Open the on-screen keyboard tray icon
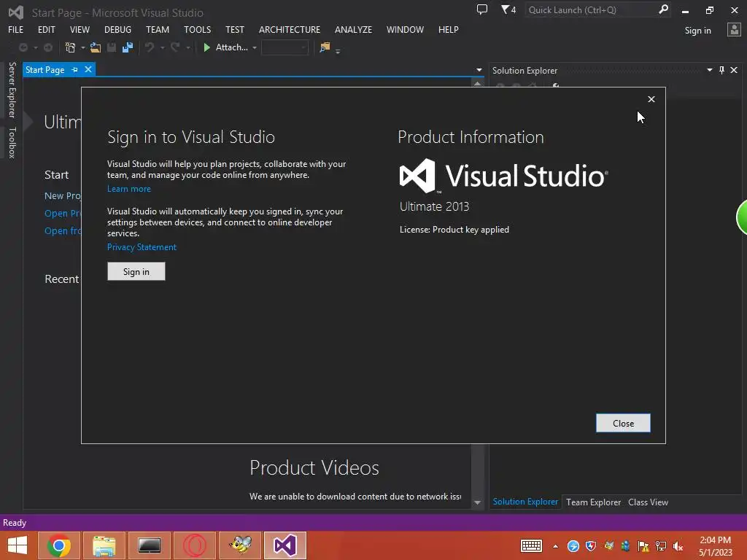Image resolution: width=747 pixels, height=560 pixels. (x=531, y=546)
